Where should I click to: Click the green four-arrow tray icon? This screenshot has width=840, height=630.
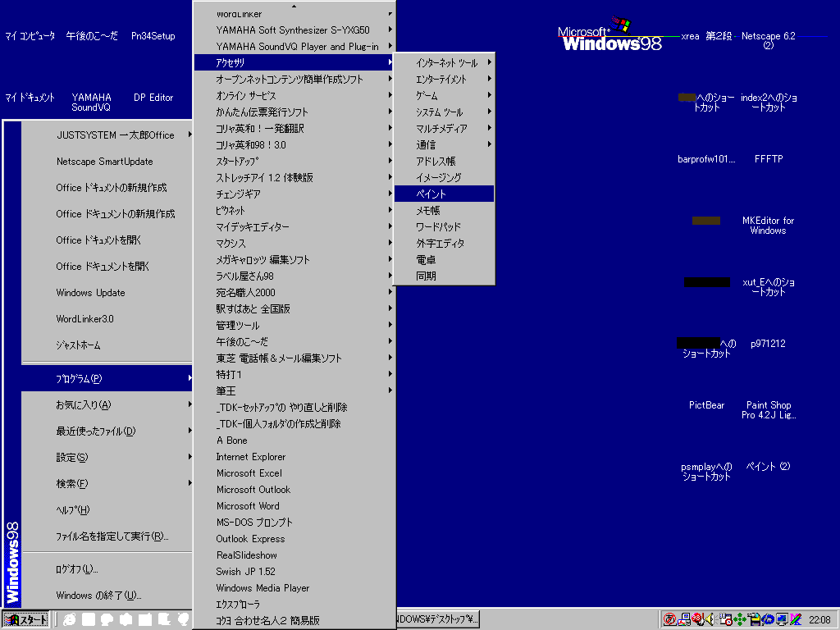pos(740,619)
